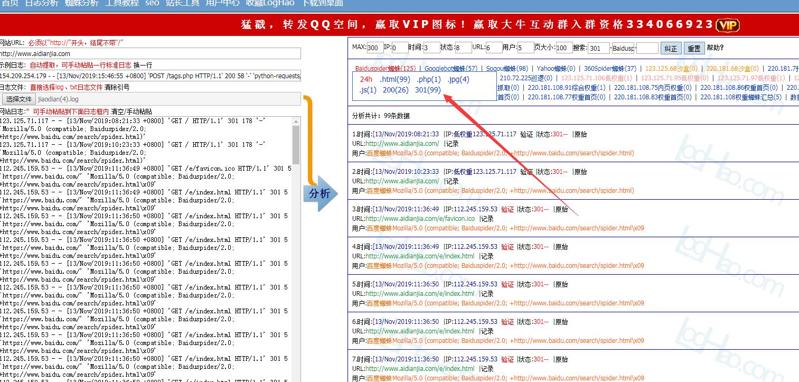799x382 pixels.
Task: Select the 301(99) status filter link
Action: point(428,90)
